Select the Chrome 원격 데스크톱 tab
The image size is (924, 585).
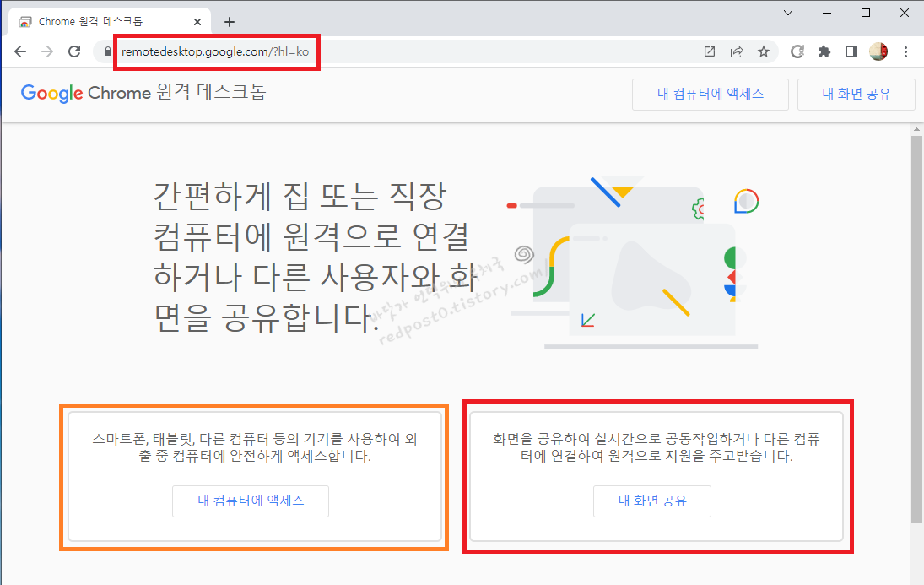coord(109,22)
